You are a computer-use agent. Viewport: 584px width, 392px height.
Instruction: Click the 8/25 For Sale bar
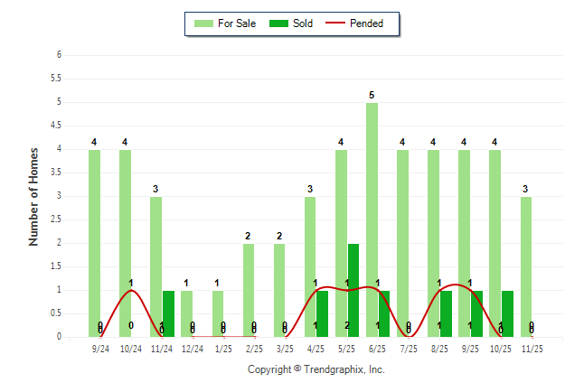tap(433, 243)
